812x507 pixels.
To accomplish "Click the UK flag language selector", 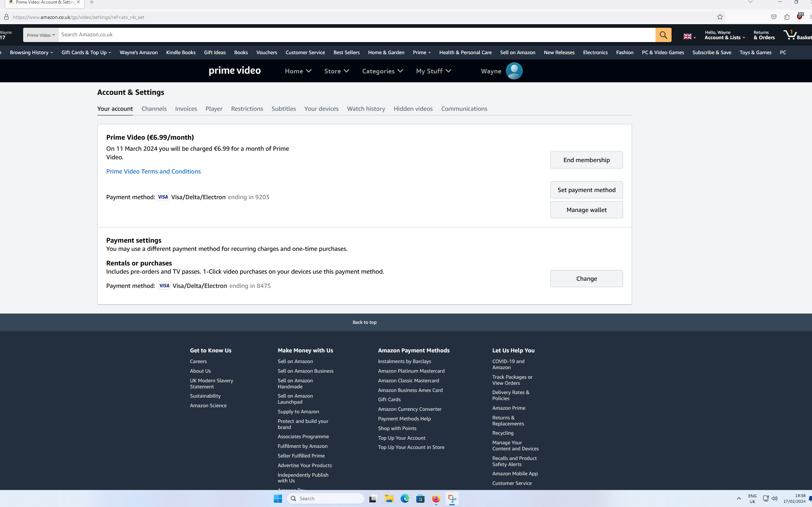I will 689,36.
